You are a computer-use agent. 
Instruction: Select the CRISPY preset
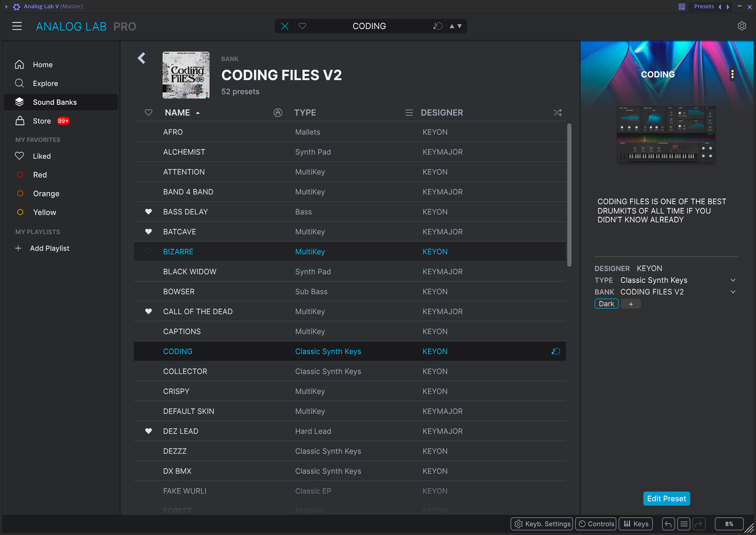350,391
